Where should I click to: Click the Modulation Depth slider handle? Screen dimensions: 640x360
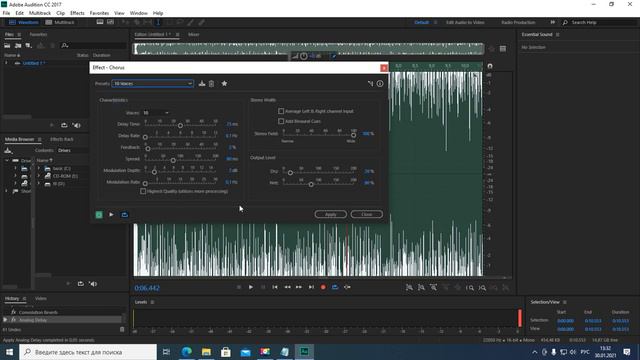tap(154, 172)
